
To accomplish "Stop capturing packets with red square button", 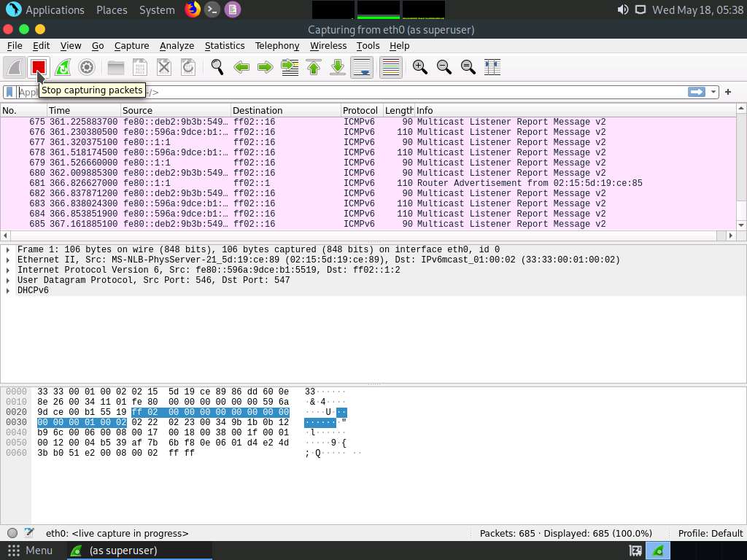I will coord(39,67).
